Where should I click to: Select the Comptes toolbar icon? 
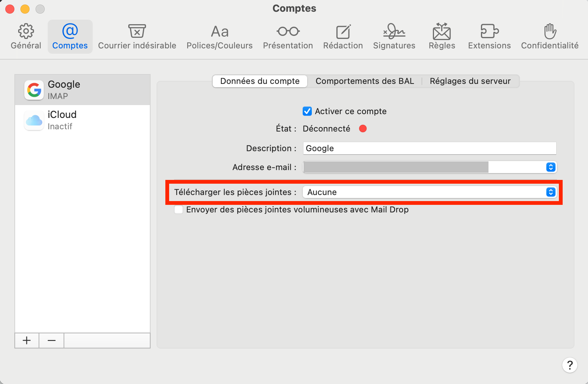click(70, 37)
